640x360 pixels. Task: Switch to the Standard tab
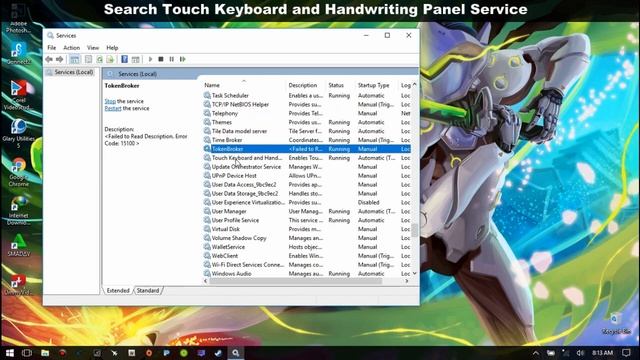[148, 291]
